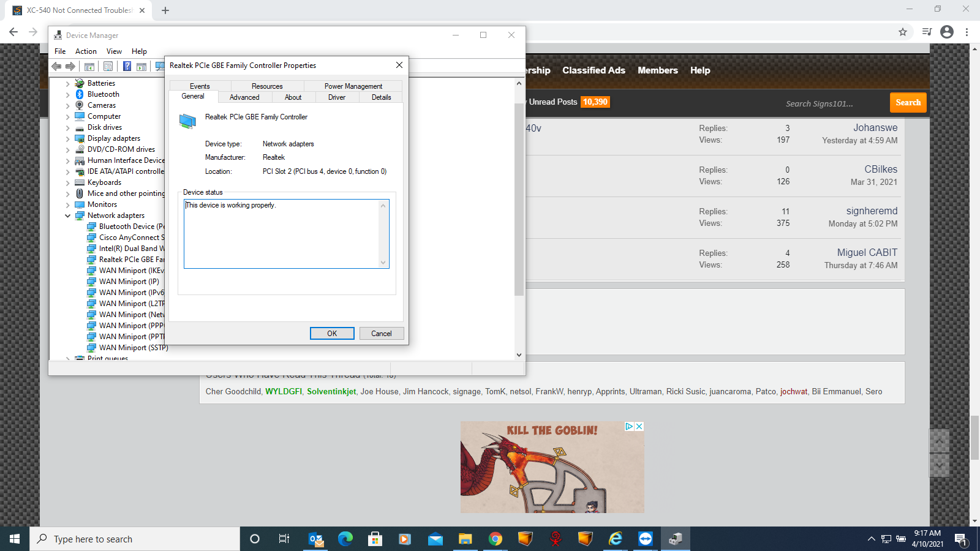
Task: Switch to the Driver tab
Action: [x=337, y=97]
